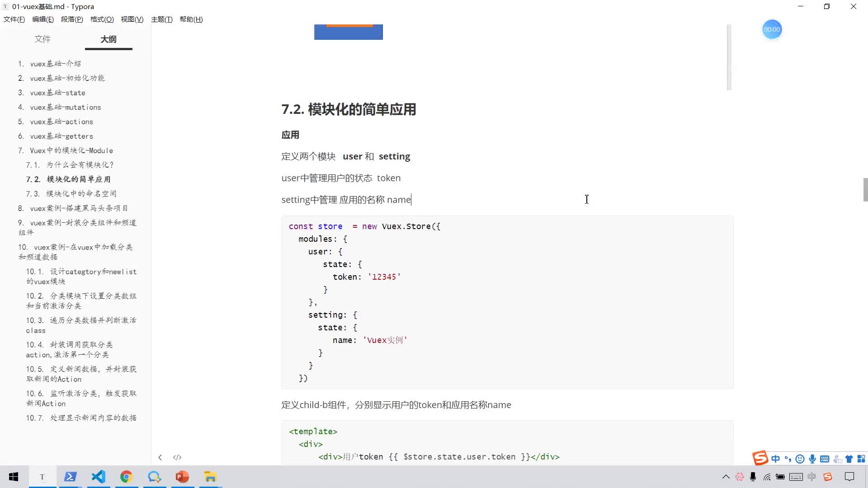Switch sidebar to the 大纲 tab

coord(108,39)
